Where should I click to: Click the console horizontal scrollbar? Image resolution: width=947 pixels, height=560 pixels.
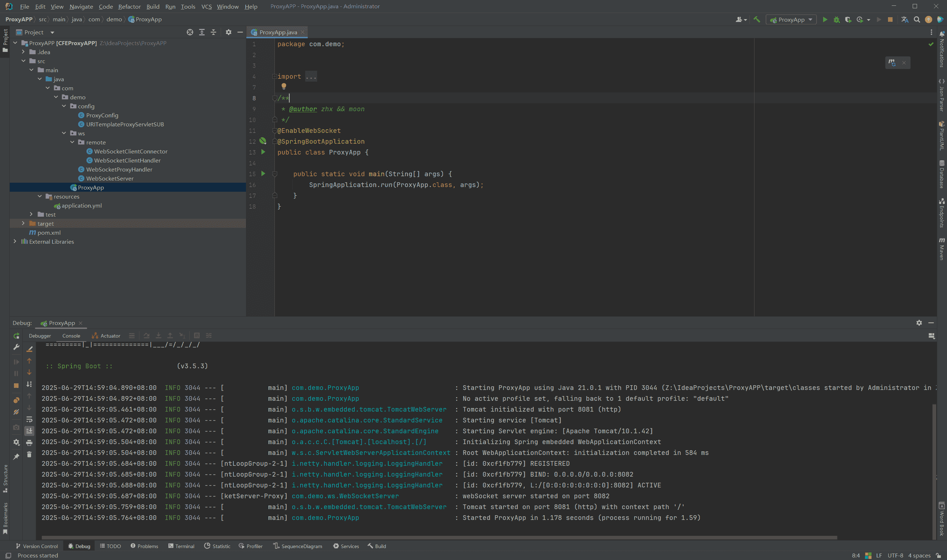click(x=439, y=537)
